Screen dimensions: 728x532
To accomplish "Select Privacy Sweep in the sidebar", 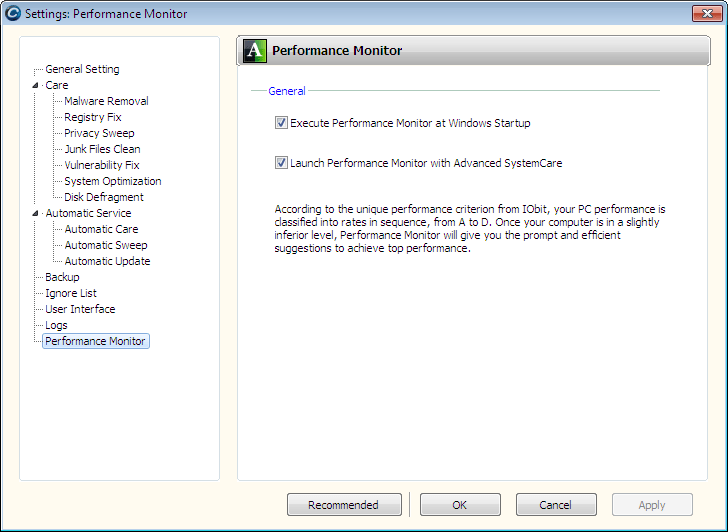I will (99, 133).
